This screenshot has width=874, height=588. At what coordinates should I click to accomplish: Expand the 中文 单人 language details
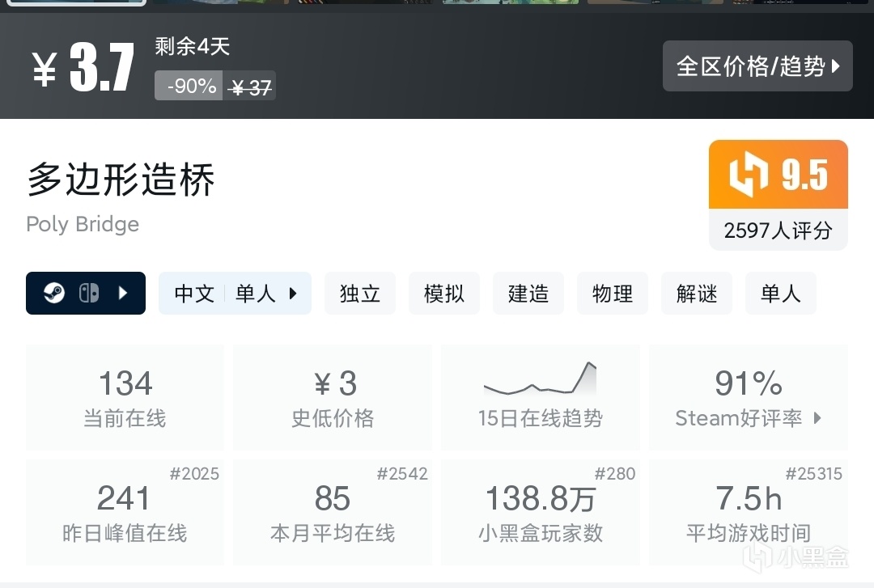(235, 293)
